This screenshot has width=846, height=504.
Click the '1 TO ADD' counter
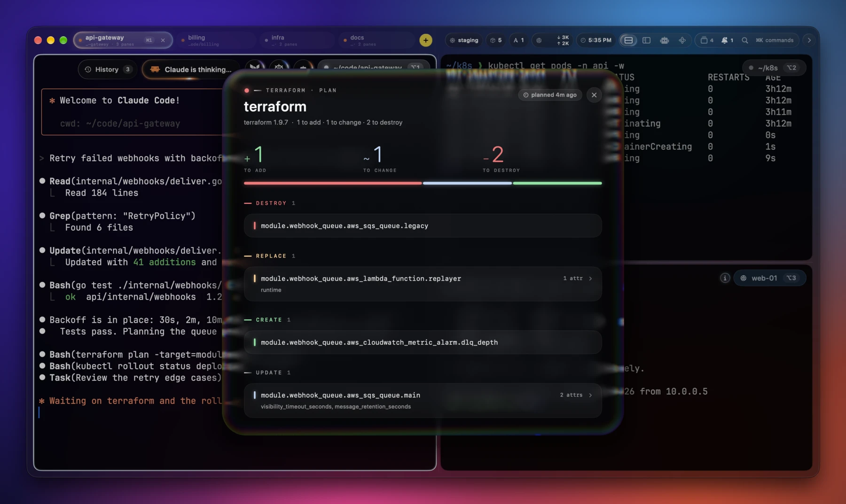[255, 159]
